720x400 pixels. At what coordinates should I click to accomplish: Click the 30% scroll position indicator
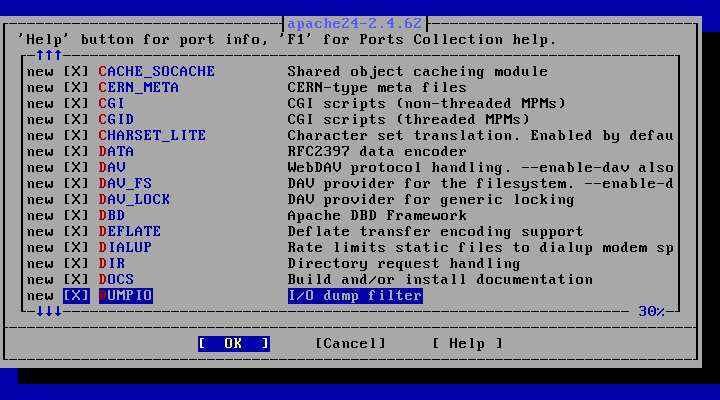(652, 311)
